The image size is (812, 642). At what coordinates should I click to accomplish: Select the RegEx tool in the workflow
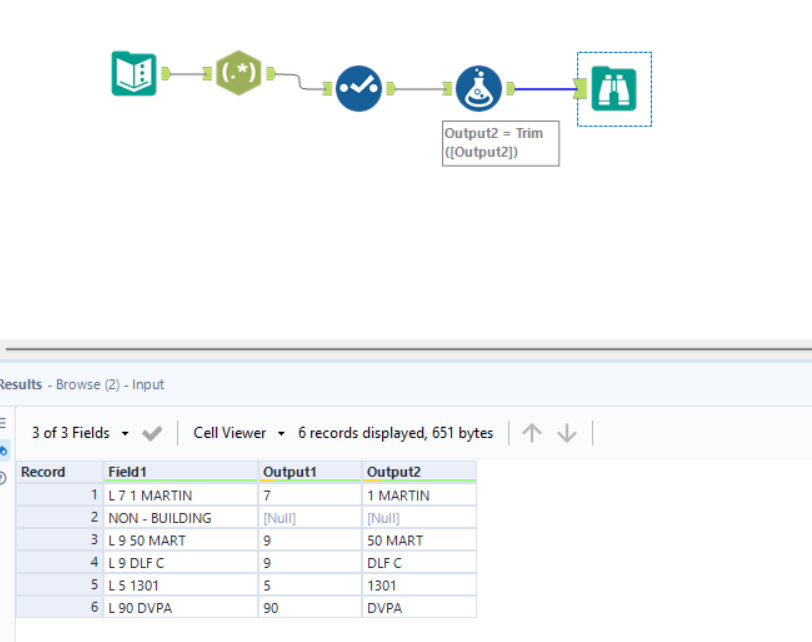[x=238, y=73]
